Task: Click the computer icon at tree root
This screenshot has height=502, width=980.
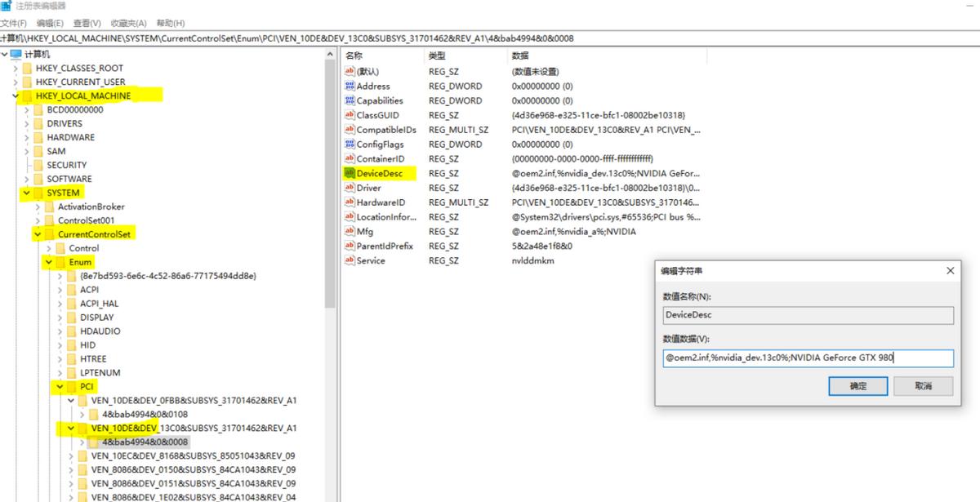Action: pos(16,54)
